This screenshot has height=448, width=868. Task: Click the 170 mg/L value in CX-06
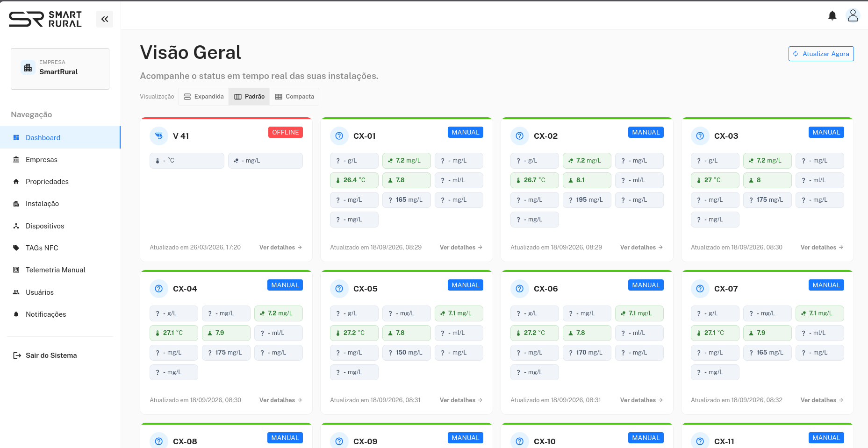tap(587, 352)
